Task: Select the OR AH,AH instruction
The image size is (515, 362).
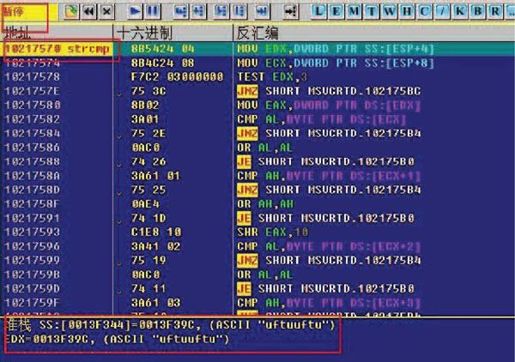Action: tap(265, 204)
